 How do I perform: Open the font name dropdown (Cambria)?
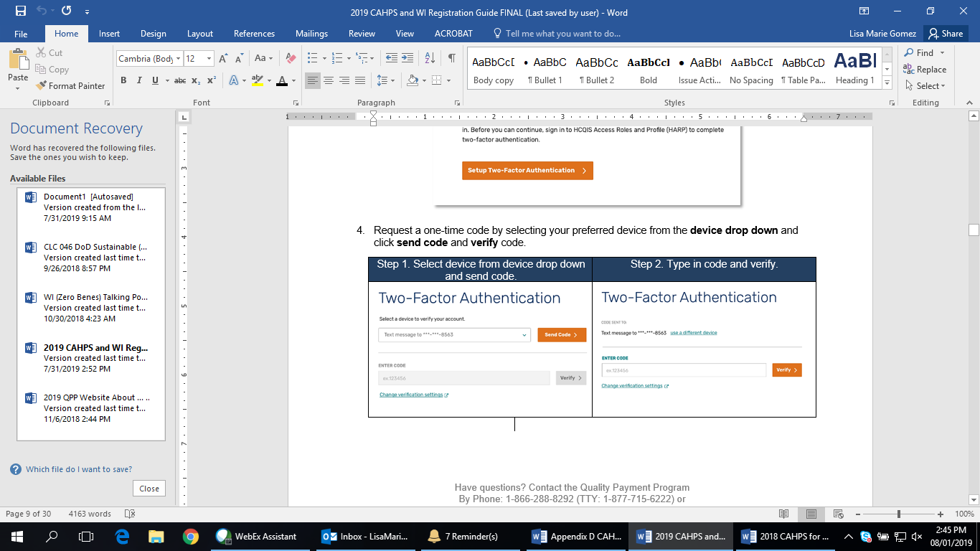point(179,59)
